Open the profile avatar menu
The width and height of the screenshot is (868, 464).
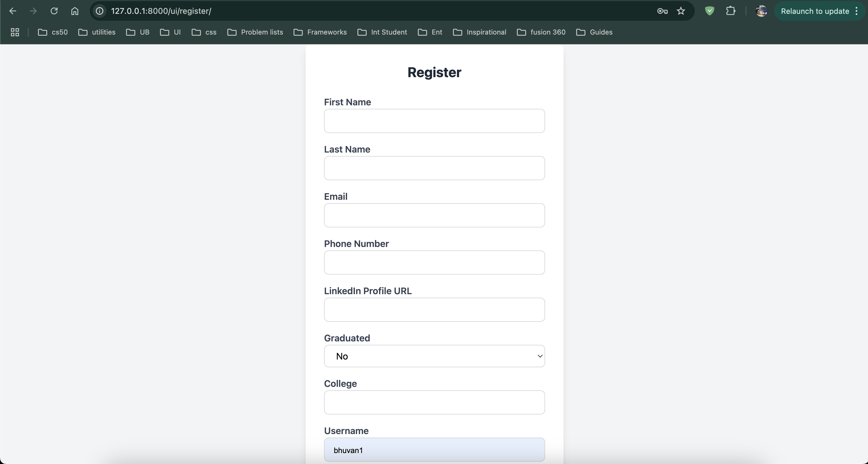pyautogui.click(x=761, y=11)
